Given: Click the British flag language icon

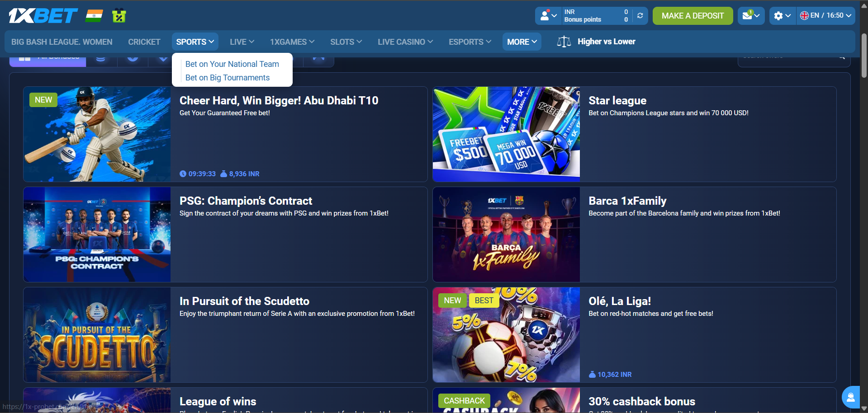Looking at the screenshot, I should [x=804, y=15].
